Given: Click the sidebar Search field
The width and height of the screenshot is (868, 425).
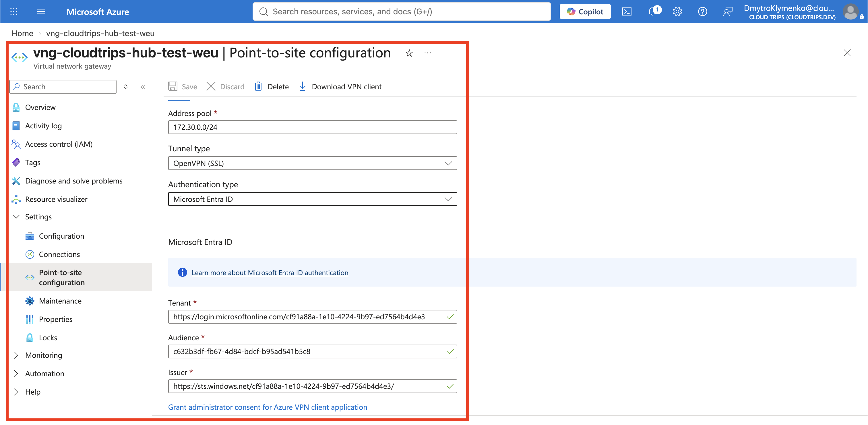Looking at the screenshot, I should [63, 87].
